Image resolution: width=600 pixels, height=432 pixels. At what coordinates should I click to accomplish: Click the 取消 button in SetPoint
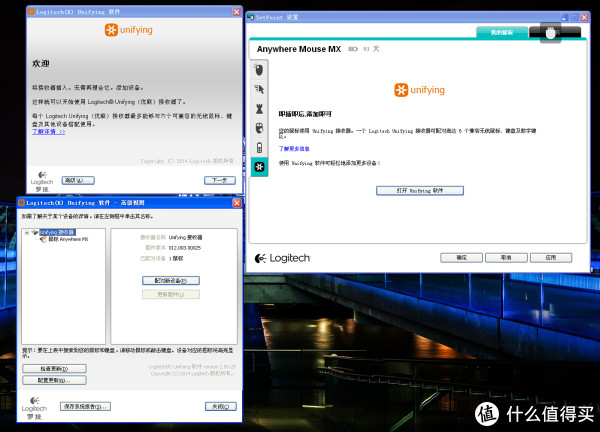pos(506,258)
